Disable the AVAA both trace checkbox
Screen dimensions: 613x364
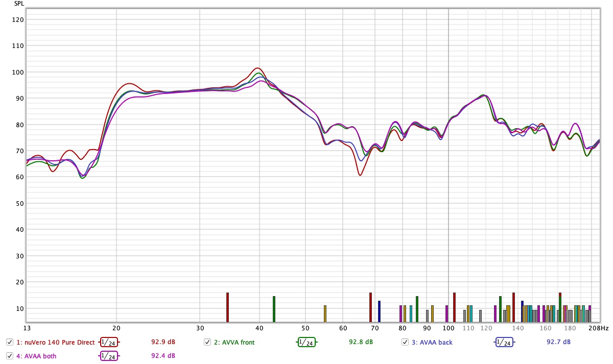[10, 356]
